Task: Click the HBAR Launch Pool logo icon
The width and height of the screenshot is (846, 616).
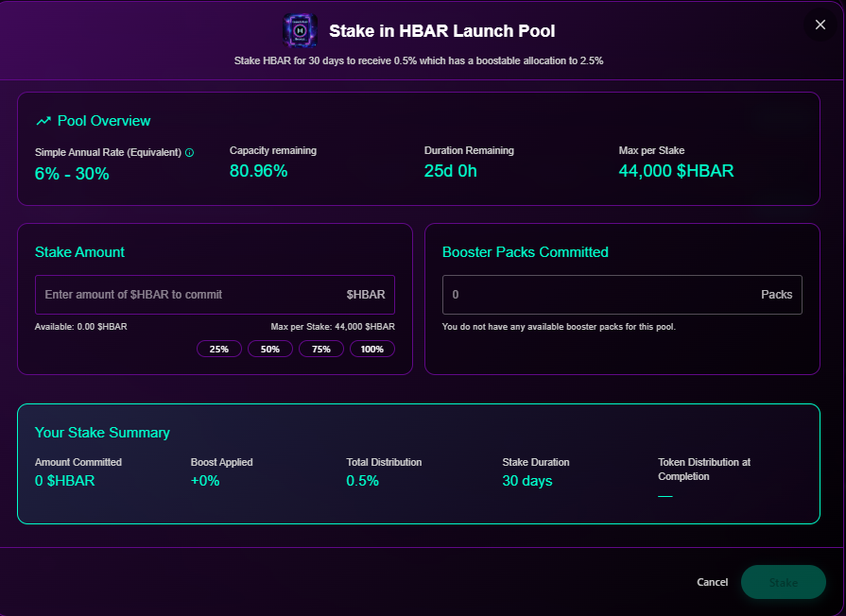Action: point(300,31)
